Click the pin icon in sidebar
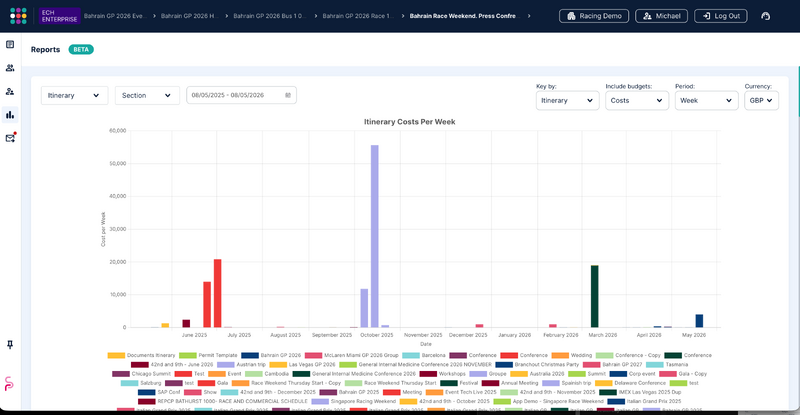This screenshot has height=415, width=800. pyautogui.click(x=10, y=345)
